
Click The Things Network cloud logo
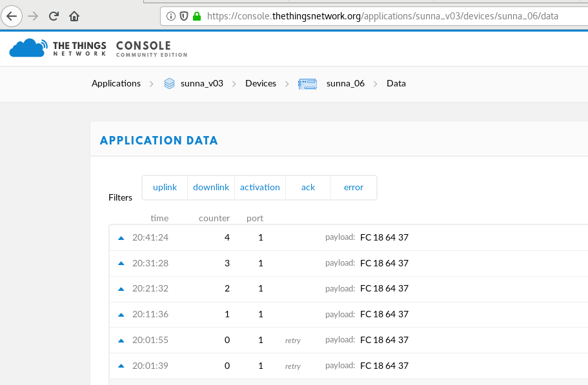(x=28, y=48)
